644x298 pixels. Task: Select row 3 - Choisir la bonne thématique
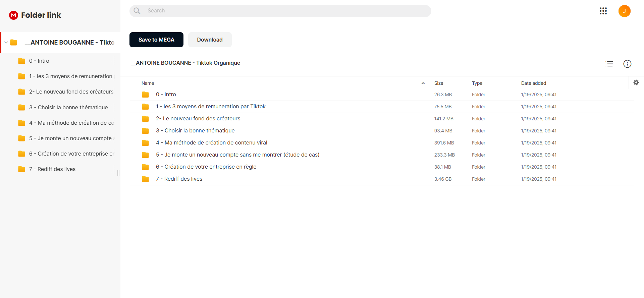(x=382, y=131)
